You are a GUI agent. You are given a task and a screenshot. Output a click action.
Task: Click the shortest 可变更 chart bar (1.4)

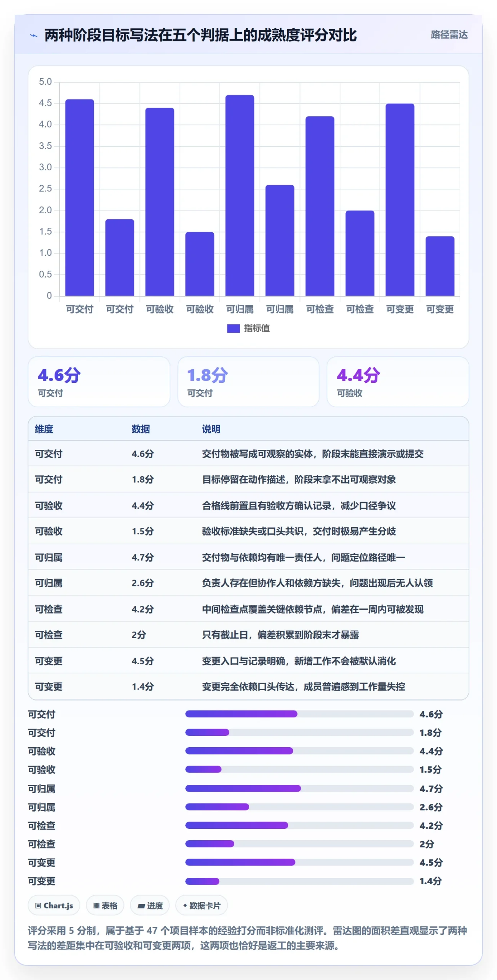pyautogui.click(x=440, y=266)
